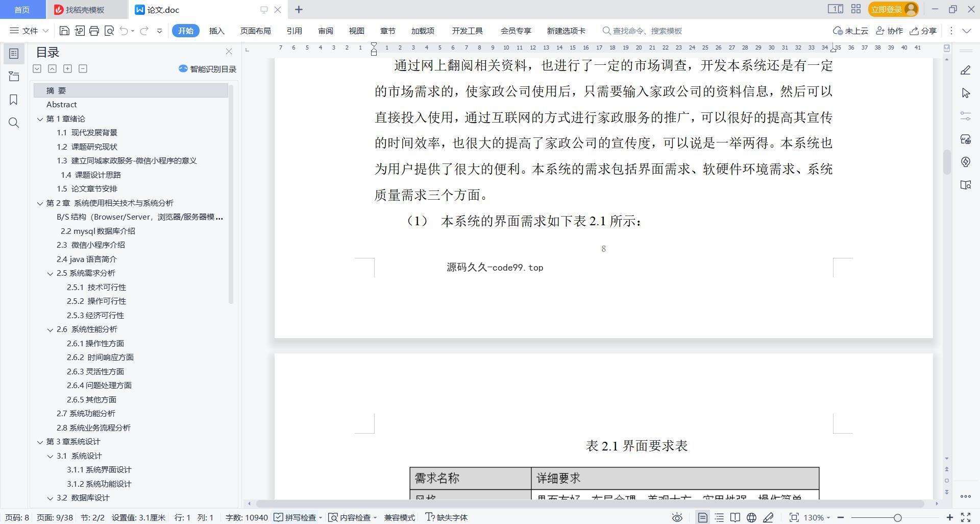The image size is (980, 524).
Task: Toggle eye protection mode icon in status bar
Action: tap(677, 517)
